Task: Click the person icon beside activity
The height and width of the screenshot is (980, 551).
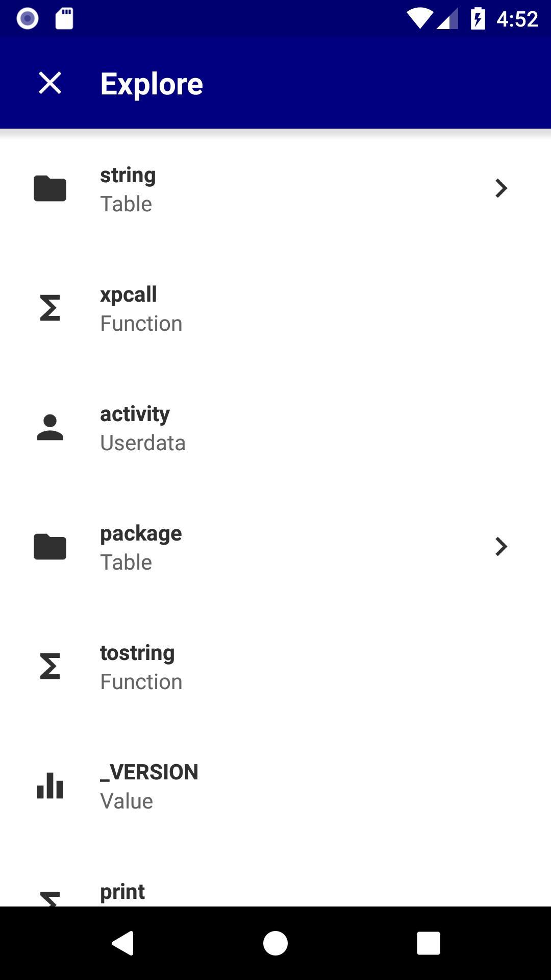Action: [50, 428]
